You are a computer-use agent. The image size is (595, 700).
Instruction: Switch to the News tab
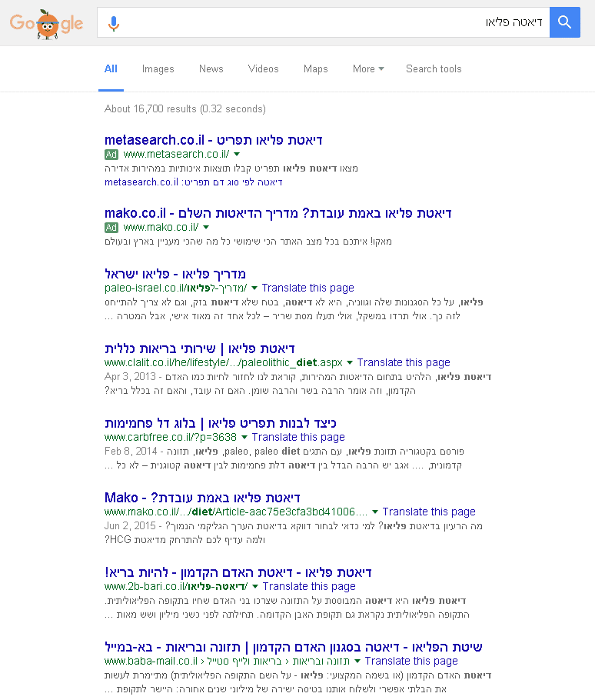(x=211, y=68)
